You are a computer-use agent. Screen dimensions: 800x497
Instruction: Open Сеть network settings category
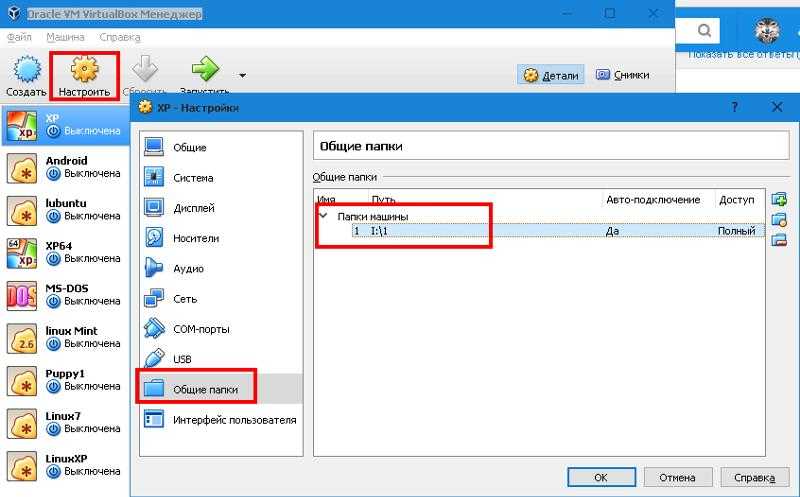tap(221, 299)
